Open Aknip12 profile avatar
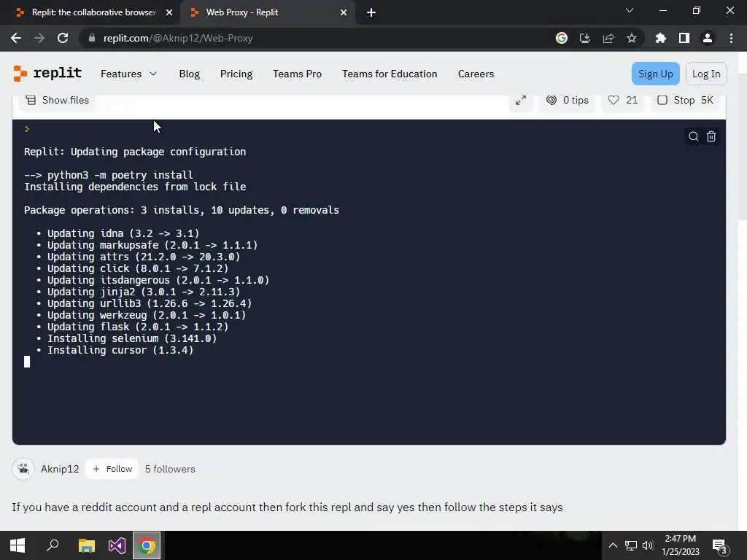The height and width of the screenshot is (560, 747). pos(23,469)
